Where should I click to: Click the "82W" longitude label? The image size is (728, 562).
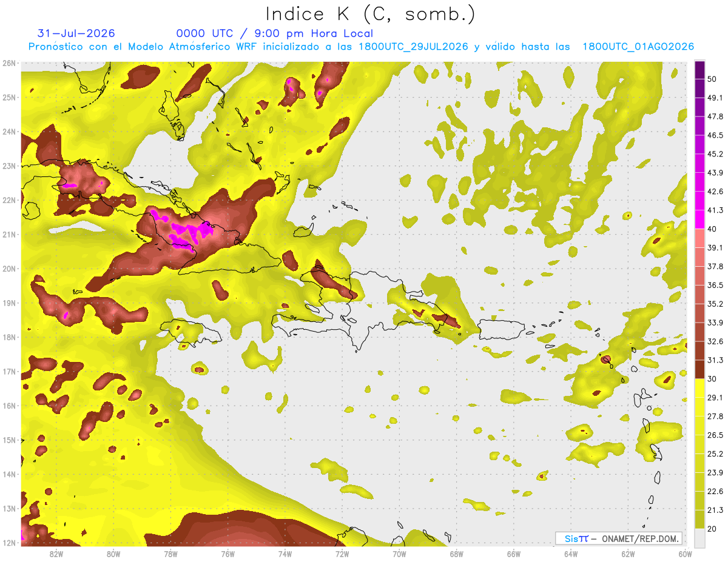(x=56, y=554)
